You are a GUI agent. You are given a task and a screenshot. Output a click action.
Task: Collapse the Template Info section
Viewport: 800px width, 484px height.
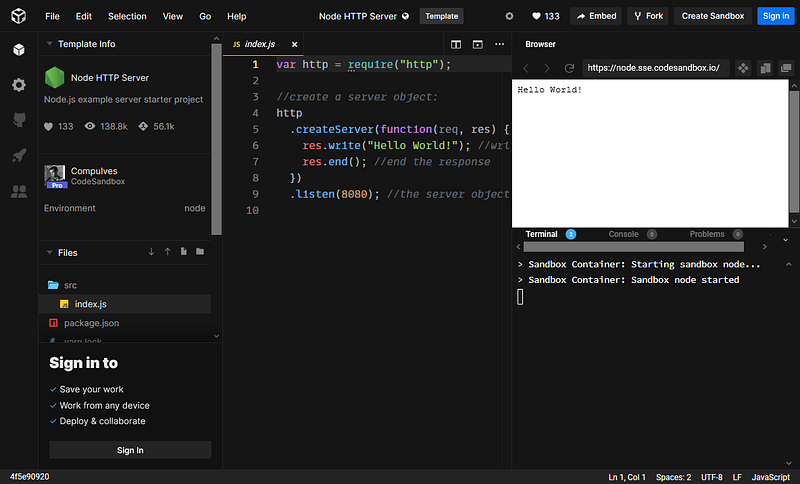point(49,44)
